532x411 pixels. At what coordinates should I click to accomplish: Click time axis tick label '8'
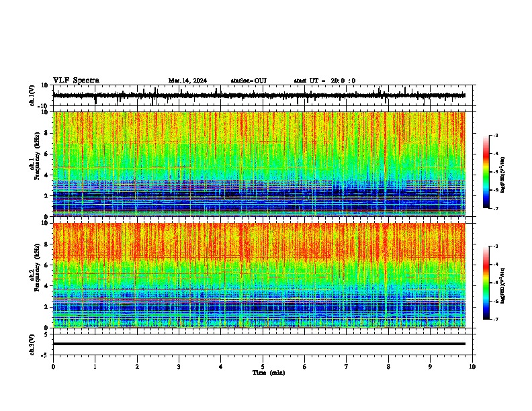click(x=388, y=367)
